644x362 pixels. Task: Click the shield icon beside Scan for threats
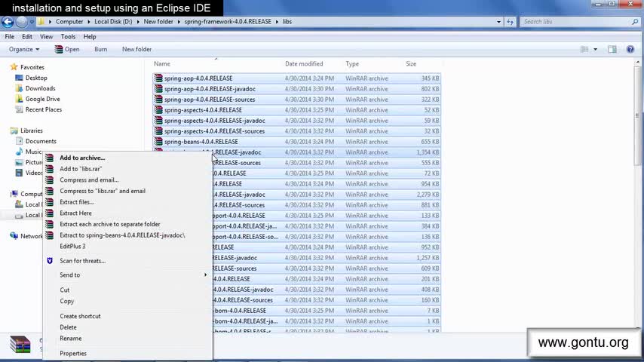[50, 261]
